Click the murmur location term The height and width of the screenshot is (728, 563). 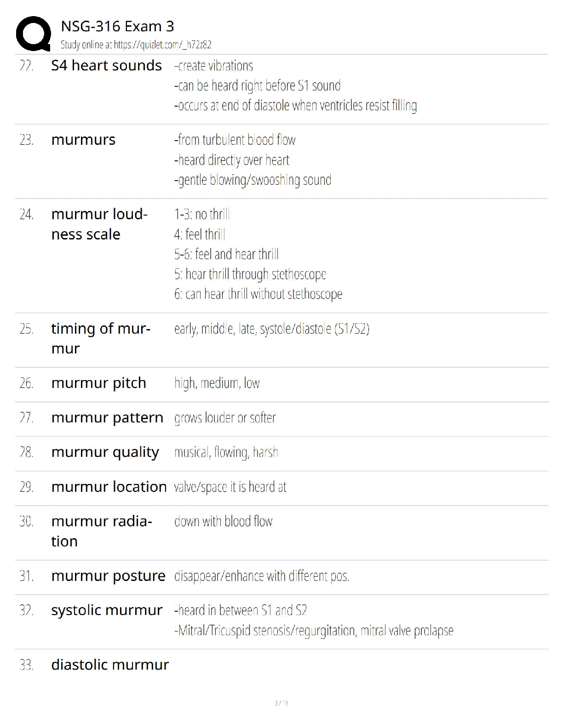[109, 487]
